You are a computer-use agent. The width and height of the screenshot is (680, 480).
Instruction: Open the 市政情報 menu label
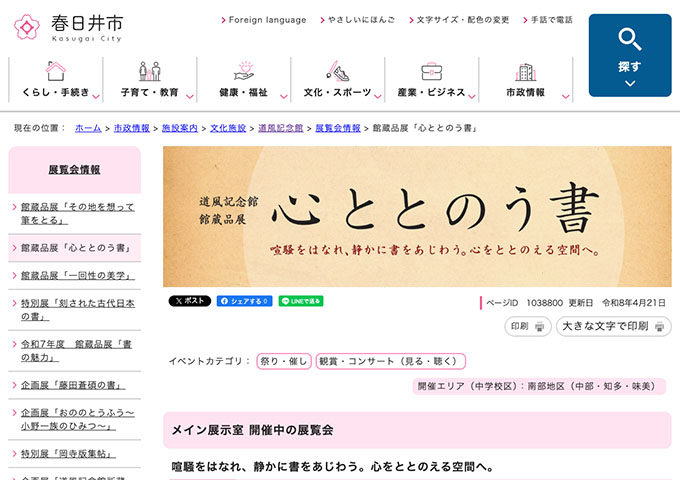coord(526,92)
